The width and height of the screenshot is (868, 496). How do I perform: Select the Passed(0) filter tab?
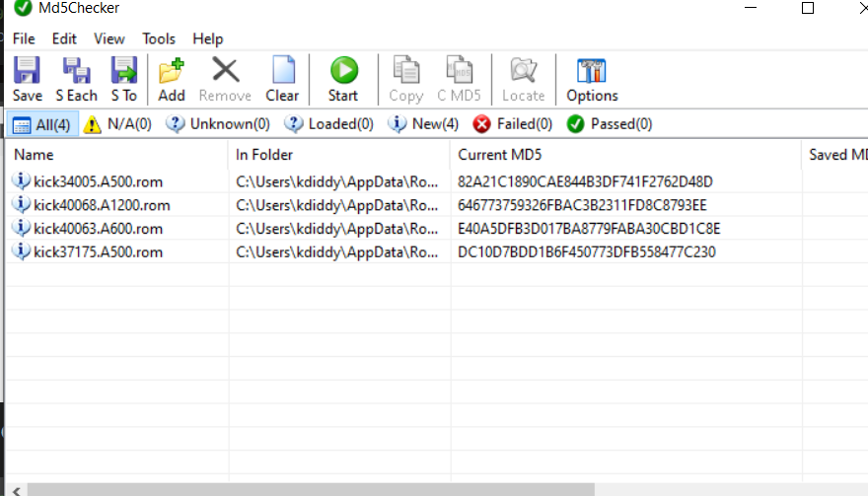609,124
